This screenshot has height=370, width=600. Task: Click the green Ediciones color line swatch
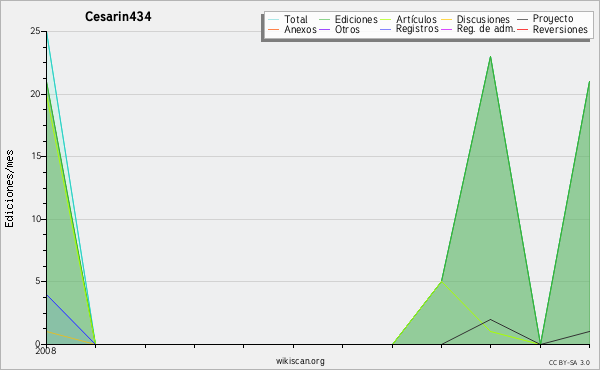[x=324, y=20]
